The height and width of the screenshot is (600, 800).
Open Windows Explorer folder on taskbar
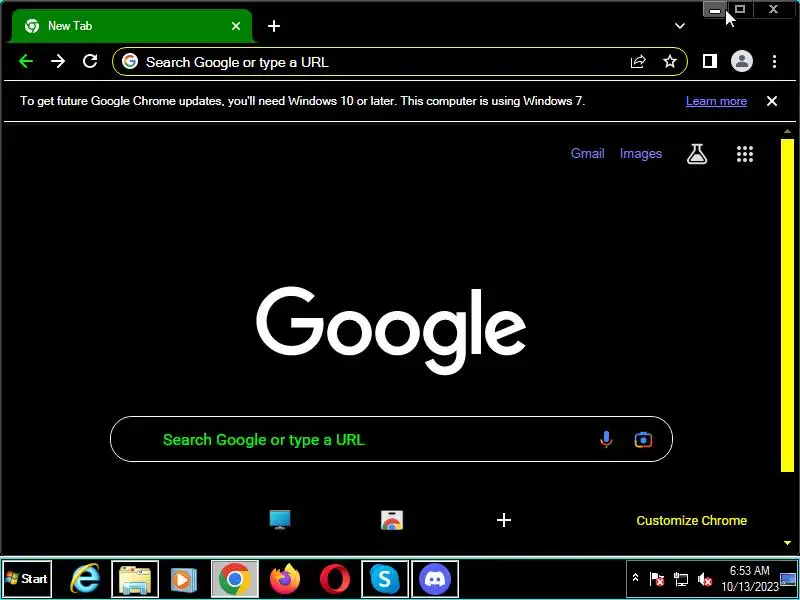tap(135, 579)
